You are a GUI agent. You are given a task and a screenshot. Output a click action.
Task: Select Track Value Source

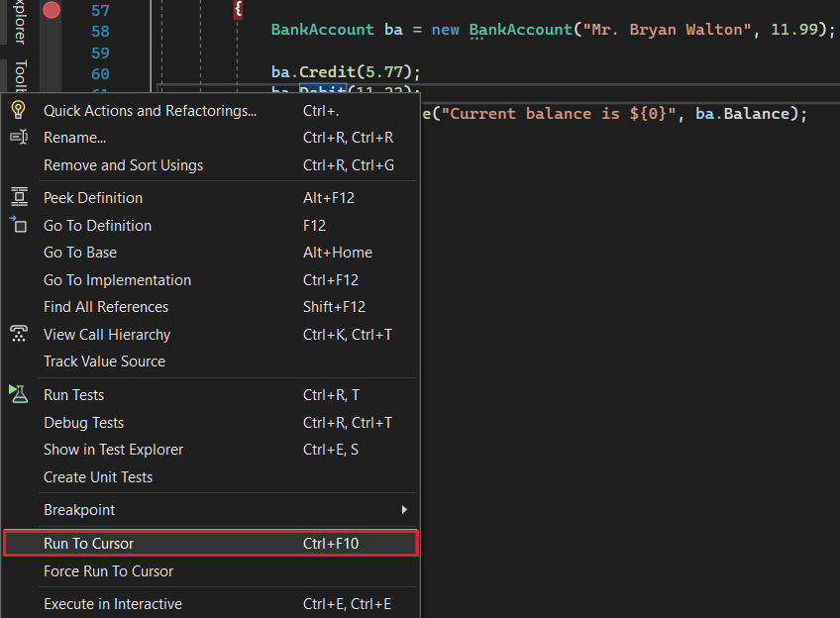104,361
